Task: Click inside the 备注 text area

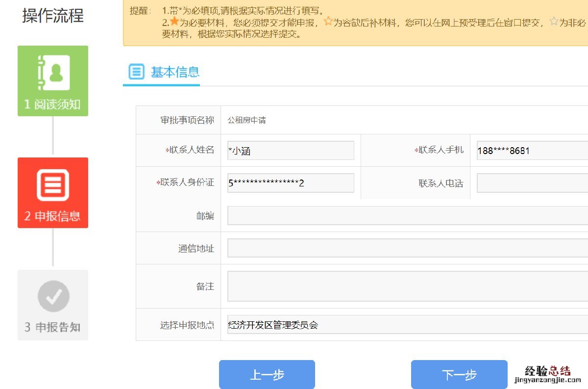Action: tap(407, 286)
